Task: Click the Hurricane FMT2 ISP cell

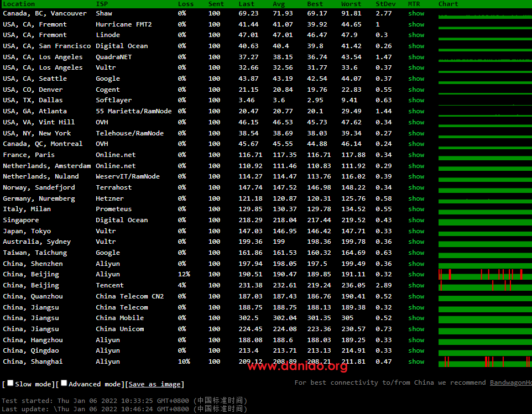Action: pos(124,24)
